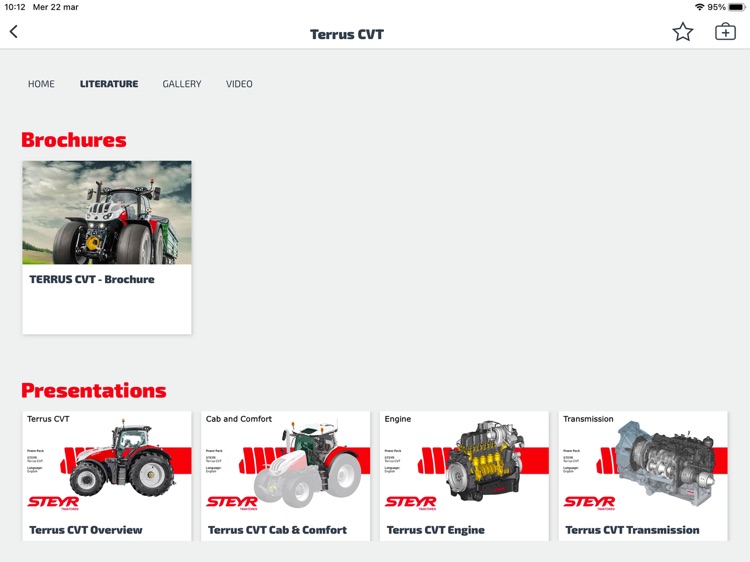Open the TERRUS CVT brochure thumbnail image
This screenshot has width=750, height=562.
click(x=107, y=212)
